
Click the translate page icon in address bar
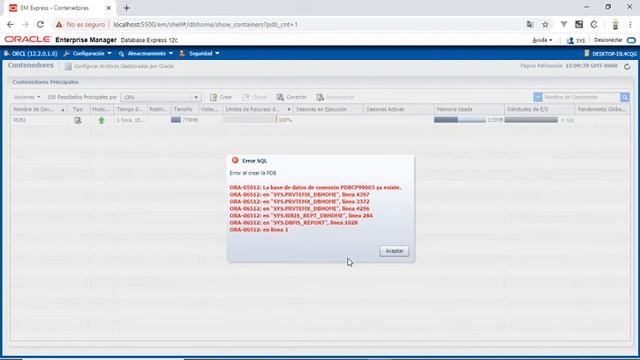coord(530,24)
